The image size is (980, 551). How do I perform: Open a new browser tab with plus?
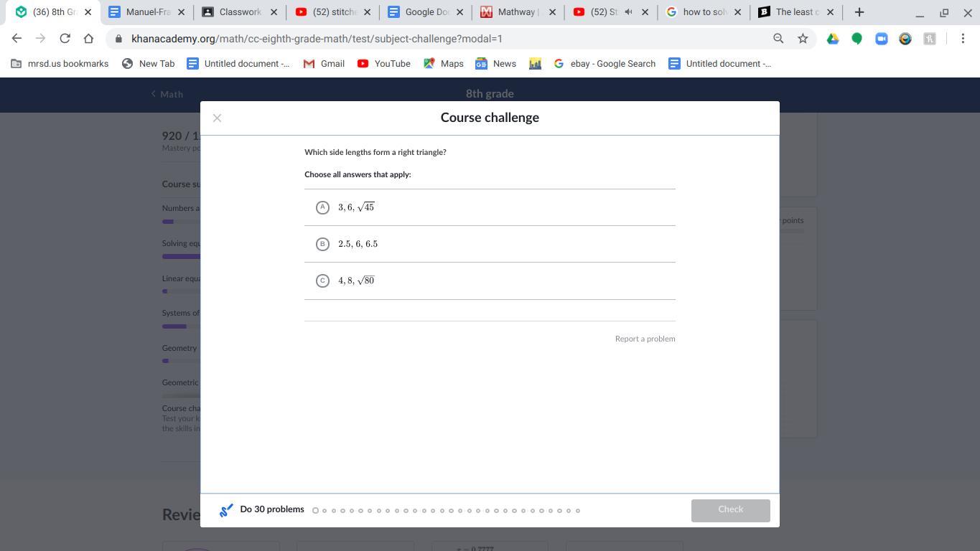point(859,12)
